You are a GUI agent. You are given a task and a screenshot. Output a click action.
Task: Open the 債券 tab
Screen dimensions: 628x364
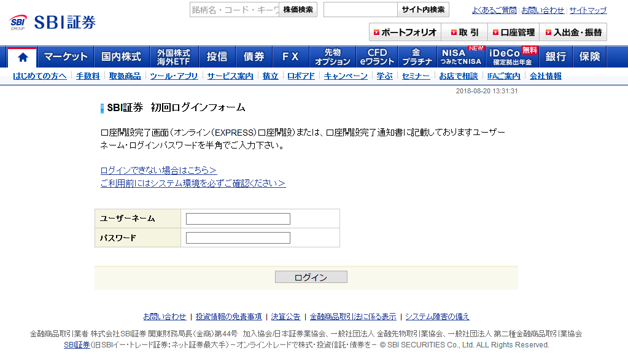point(254,57)
